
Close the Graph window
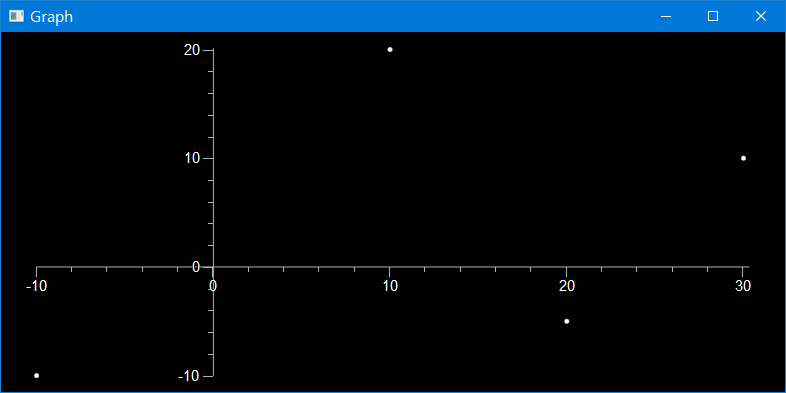coord(760,16)
